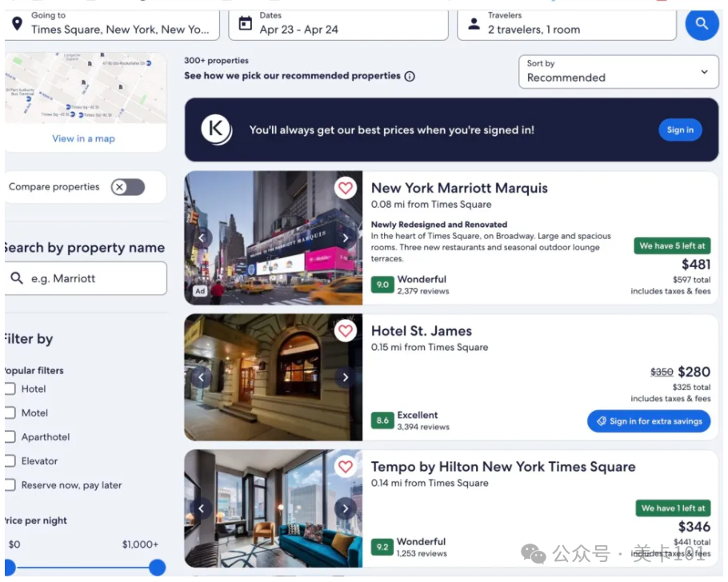Click the We have 5 left at badge
728x582 pixels.
(x=672, y=246)
